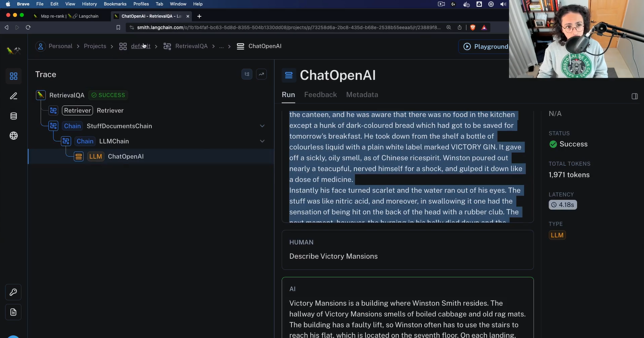Click the share icon in address bar
The height and width of the screenshot is (338, 644).
pos(460,28)
